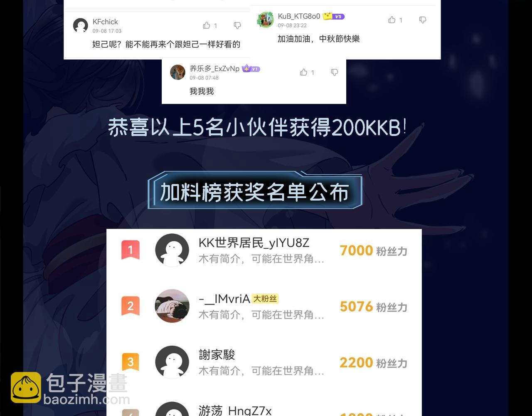The image size is (532, 416).
Task: Open rank 2 user -_IMvriA avatar
Action: [172, 306]
